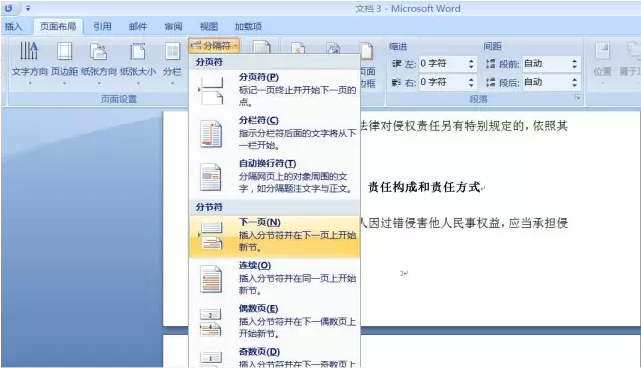The height and width of the screenshot is (368, 641).
Task: Click the 连续(O) continuous section icon
Action: 211,279
